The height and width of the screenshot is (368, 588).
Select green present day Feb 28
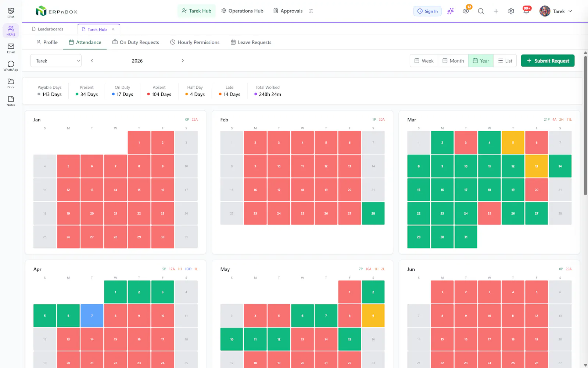pyautogui.click(x=373, y=213)
